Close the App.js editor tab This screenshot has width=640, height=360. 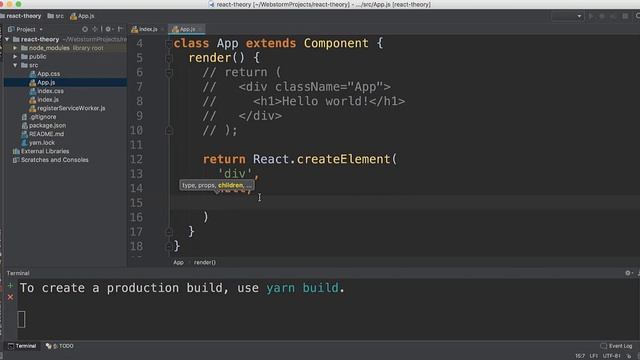click(200, 29)
